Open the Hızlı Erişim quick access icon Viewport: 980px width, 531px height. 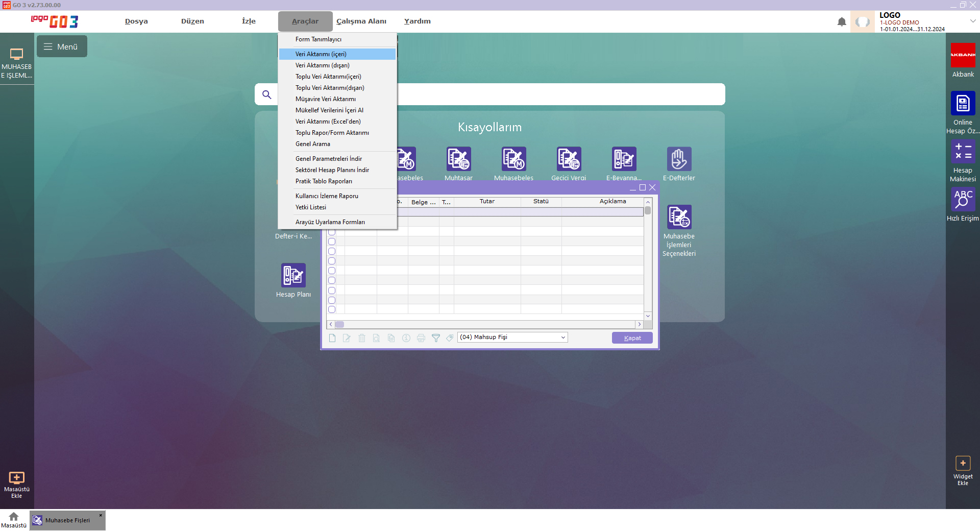click(963, 200)
